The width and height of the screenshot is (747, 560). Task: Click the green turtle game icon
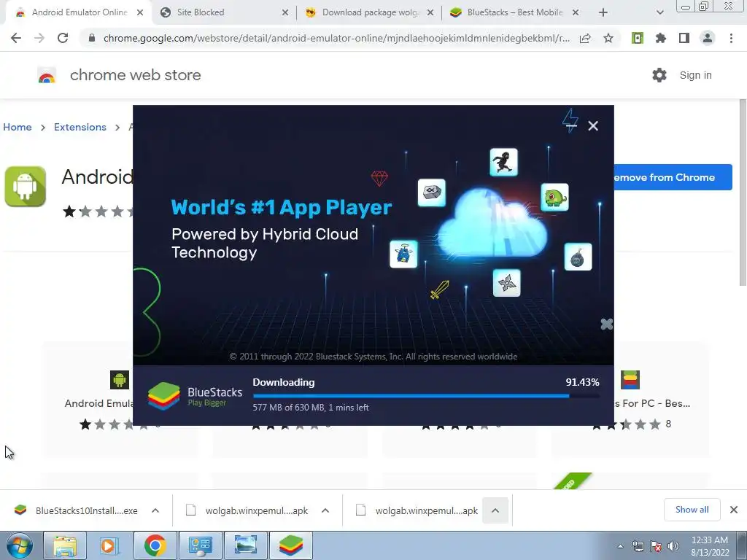pyautogui.click(x=554, y=197)
